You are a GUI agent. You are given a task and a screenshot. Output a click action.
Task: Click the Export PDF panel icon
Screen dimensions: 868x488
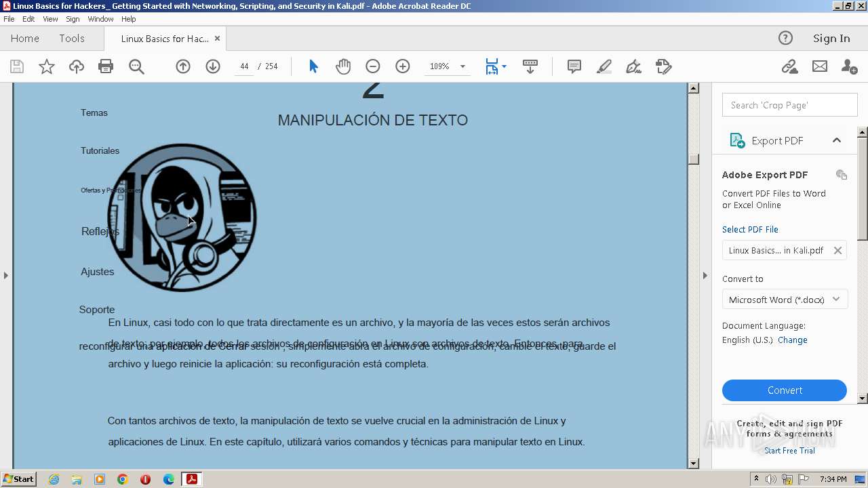(737, 140)
